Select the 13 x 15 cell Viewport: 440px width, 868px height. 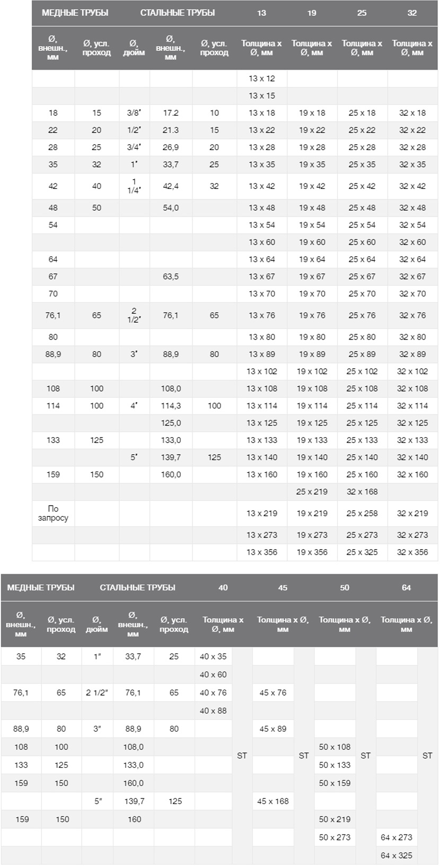[x=262, y=96]
